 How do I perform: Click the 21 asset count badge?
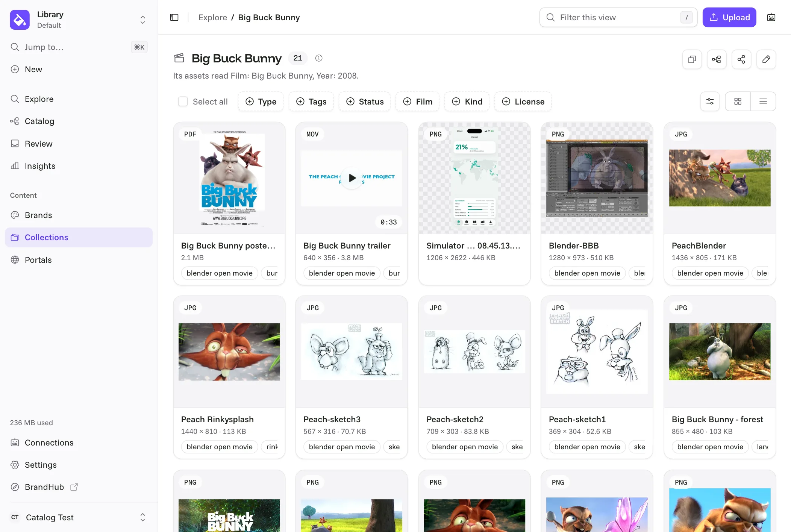[298, 58]
